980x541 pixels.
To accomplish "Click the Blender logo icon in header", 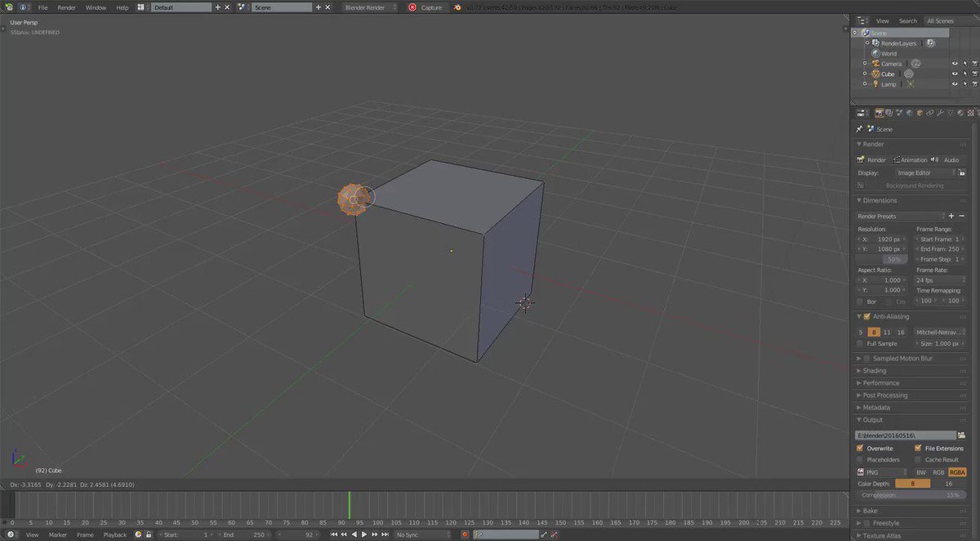I will pyautogui.click(x=458, y=7).
